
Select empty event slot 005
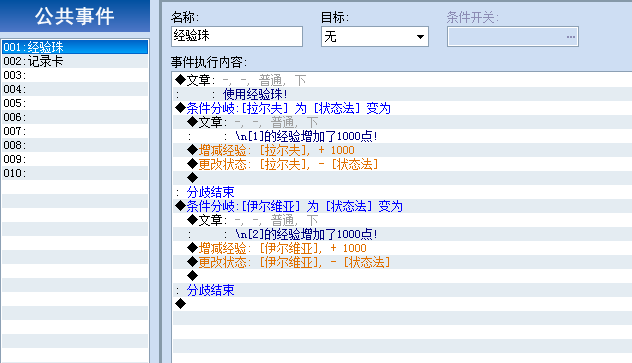click(75, 103)
